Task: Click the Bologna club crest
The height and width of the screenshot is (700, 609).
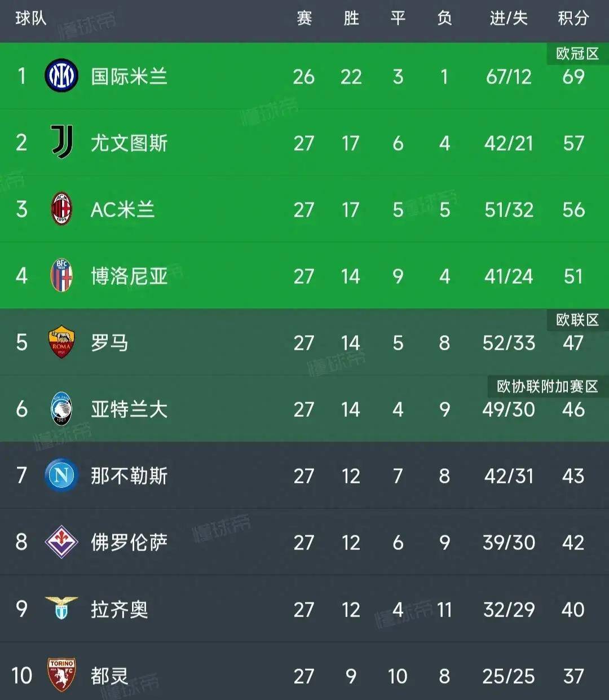Action: click(61, 276)
